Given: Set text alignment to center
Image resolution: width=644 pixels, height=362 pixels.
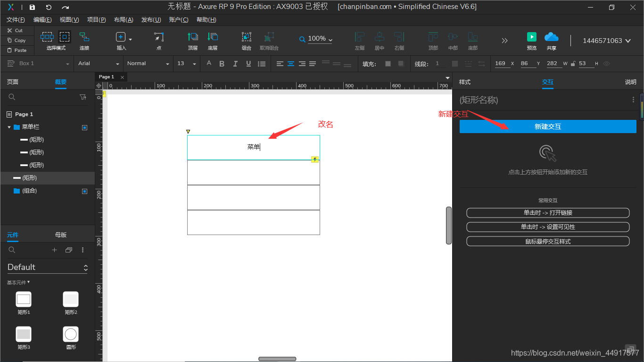Looking at the screenshot, I should pos(291,64).
